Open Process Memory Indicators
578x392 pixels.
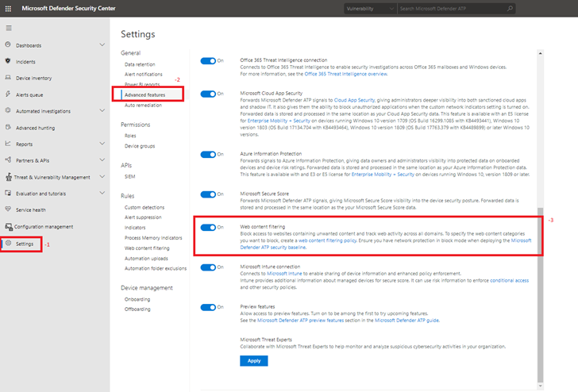pyautogui.click(x=153, y=238)
